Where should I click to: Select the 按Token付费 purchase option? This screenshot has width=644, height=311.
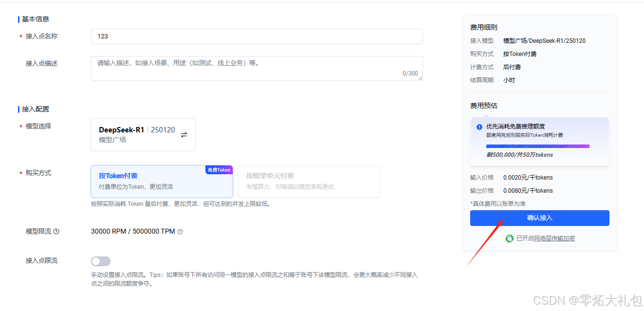(162, 181)
